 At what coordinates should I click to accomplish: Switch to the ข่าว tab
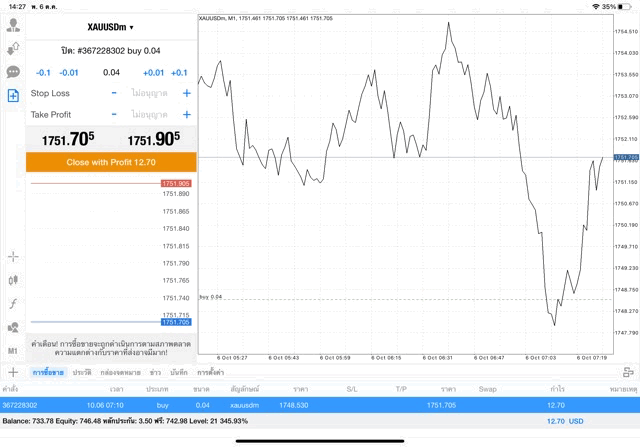point(155,372)
